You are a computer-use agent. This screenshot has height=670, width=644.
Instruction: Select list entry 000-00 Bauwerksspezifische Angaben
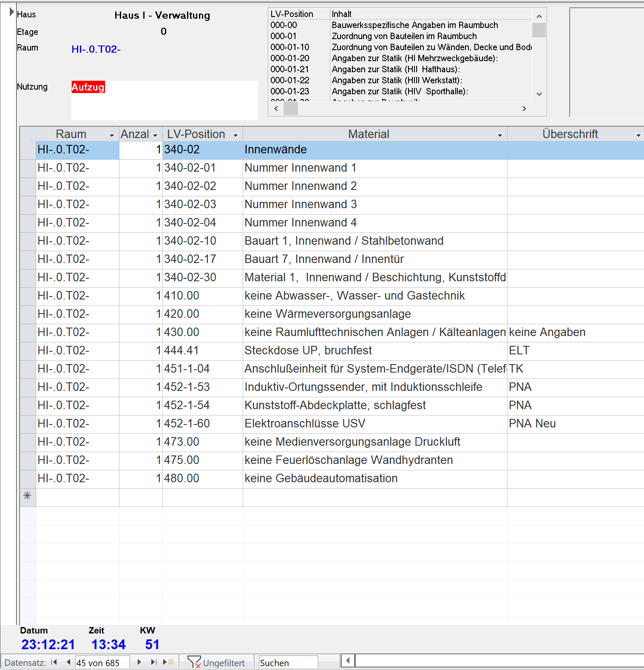[400, 25]
